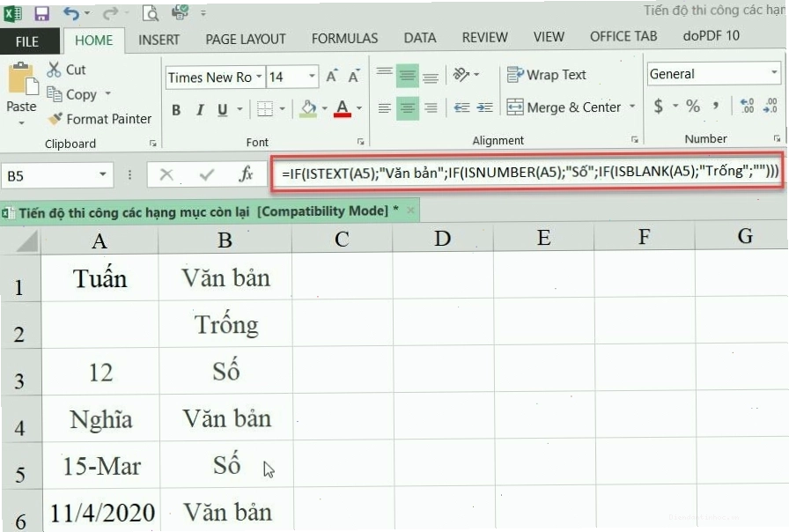Screen dimensions: 789x532
Task: Open the REVIEW tab
Action: click(484, 38)
